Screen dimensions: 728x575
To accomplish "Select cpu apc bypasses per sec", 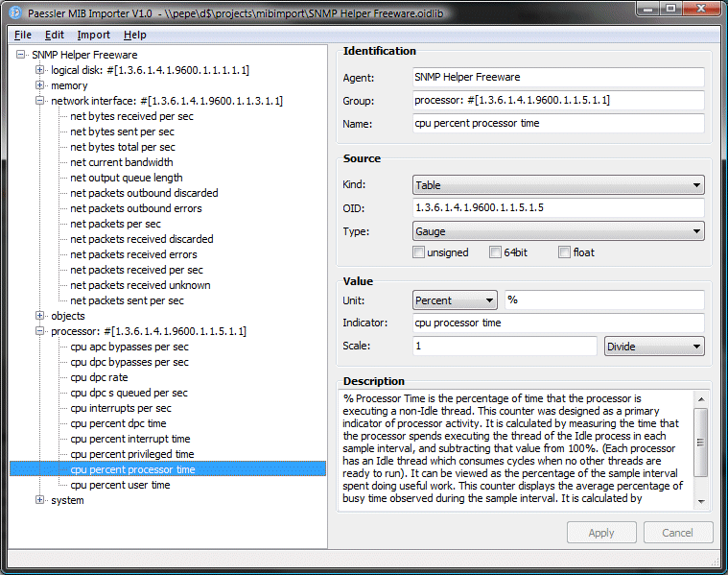I will [129, 347].
